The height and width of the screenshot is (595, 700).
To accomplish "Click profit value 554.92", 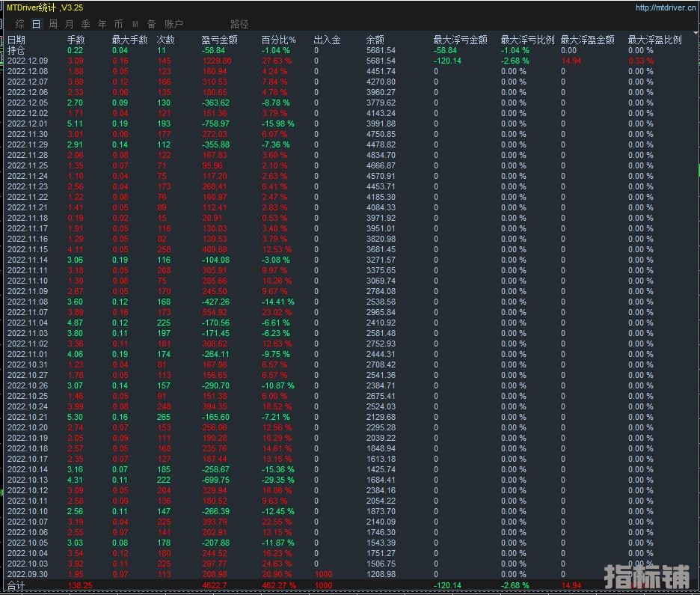I will click(215, 312).
